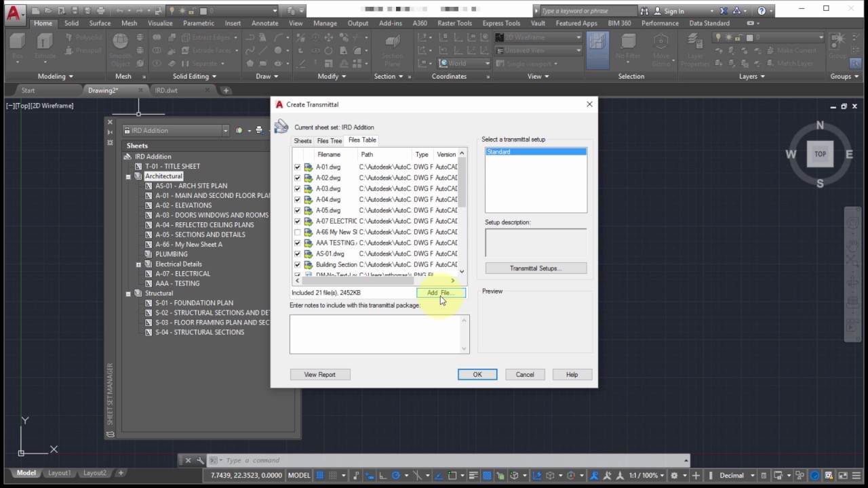Switch to the Files Tree tab

(x=330, y=141)
